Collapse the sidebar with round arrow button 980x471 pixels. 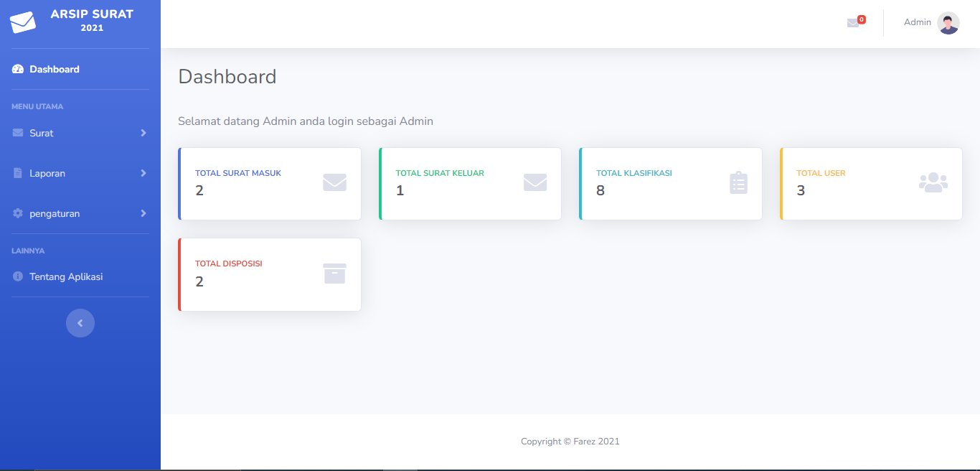coord(80,323)
